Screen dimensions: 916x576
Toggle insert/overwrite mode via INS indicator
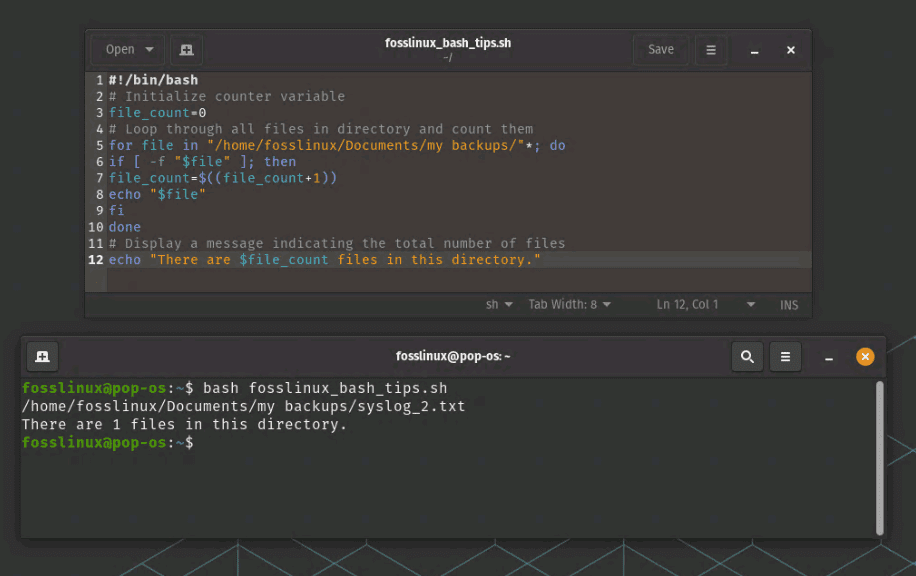tap(789, 304)
